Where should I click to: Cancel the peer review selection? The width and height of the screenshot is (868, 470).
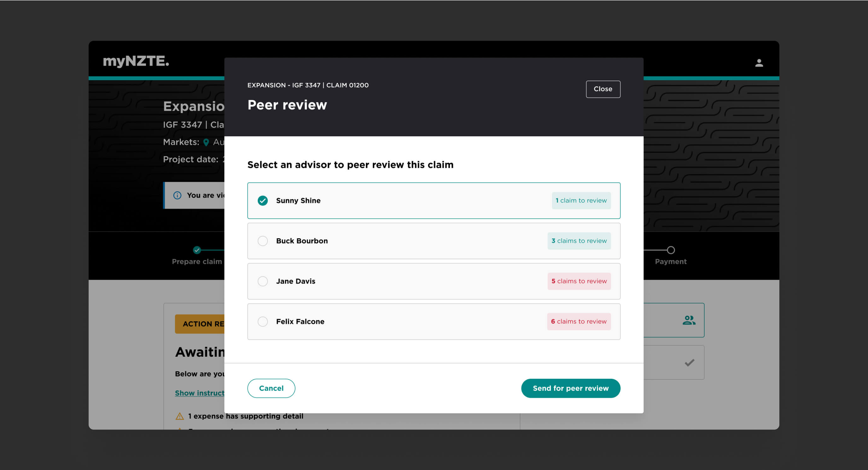click(x=271, y=388)
